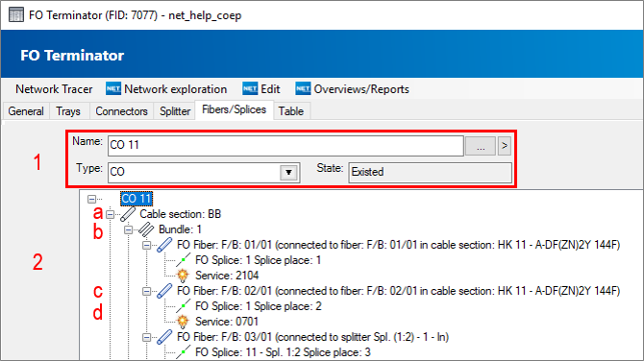Collapse the Cable section: BB node
The height and width of the screenshot is (361, 644).
pos(111,214)
